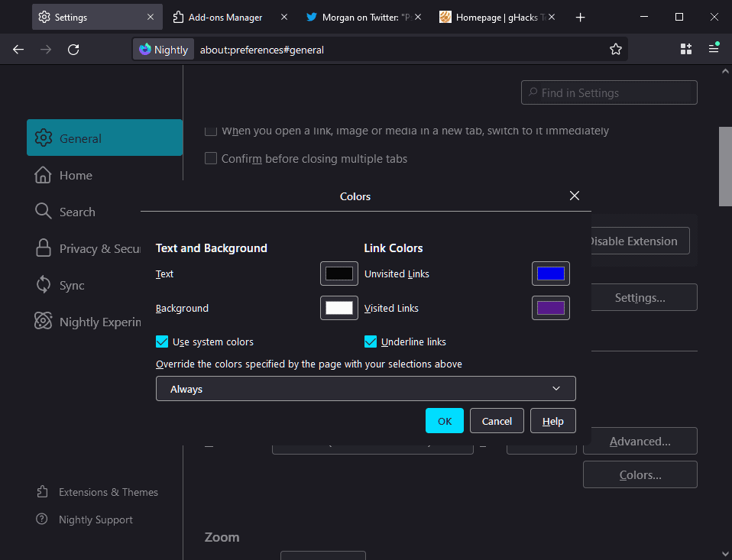Image resolution: width=732 pixels, height=560 pixels.
Task: Check switch to new tab immediately option
Action: 211,131
